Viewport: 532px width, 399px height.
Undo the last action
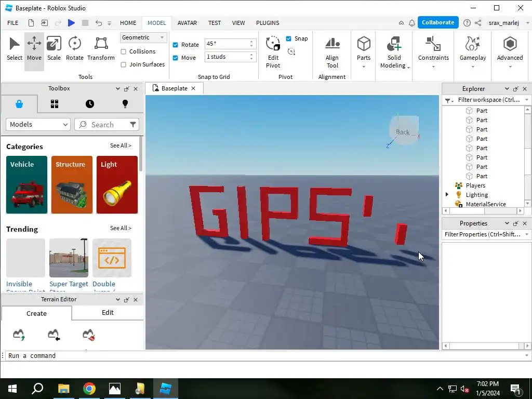coord(98,23)
